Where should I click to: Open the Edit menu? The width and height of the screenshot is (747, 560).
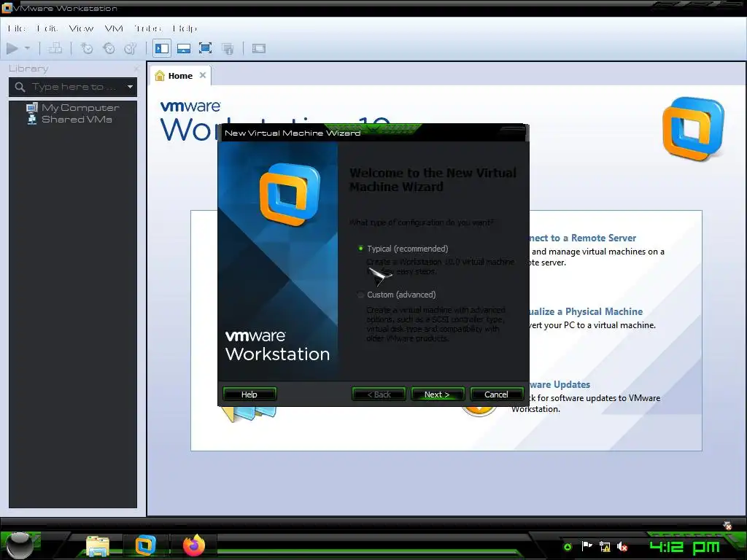coord(47,28)
